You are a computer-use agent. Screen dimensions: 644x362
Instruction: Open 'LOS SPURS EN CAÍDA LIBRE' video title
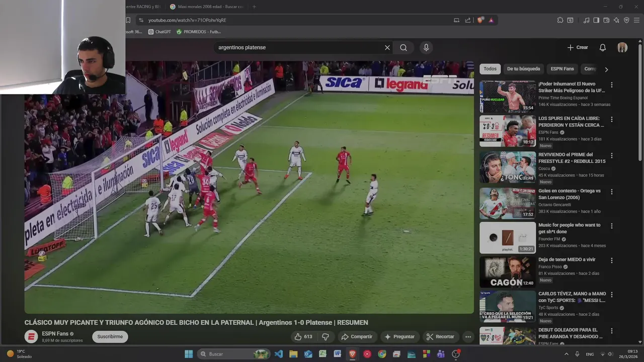(x=572, y=122)
